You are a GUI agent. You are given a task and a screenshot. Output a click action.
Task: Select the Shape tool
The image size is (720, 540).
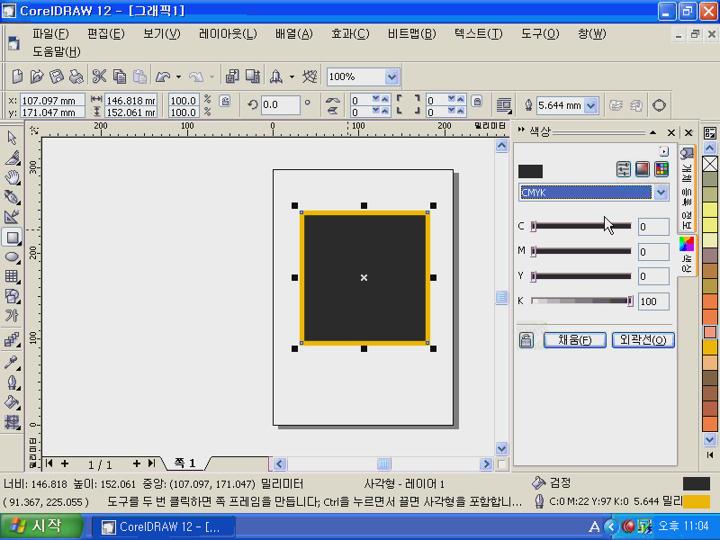pyautogui.click(x=12, y=158)
